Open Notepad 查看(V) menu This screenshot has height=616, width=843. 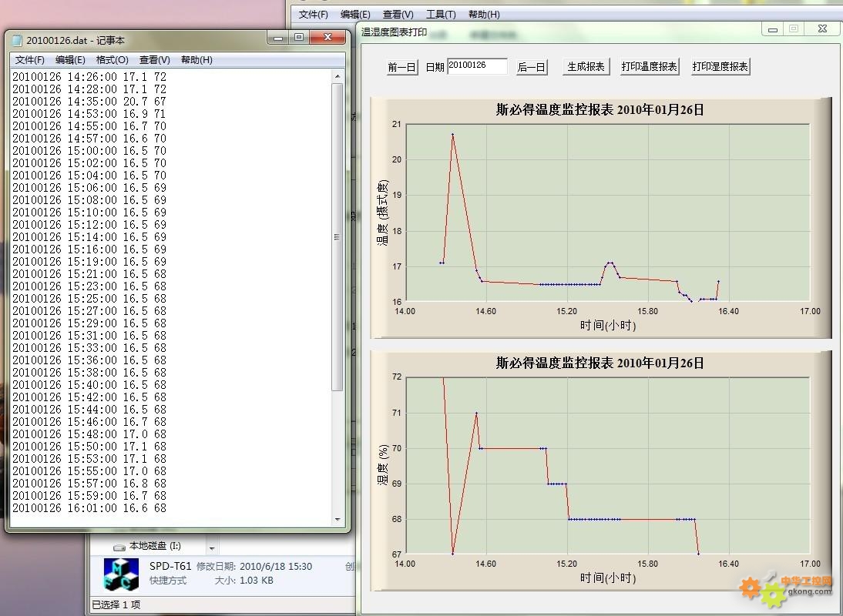pyautogui.click(x=154, y=59)
